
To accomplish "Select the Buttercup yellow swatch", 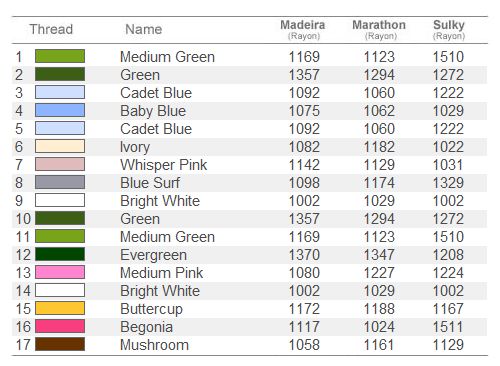I will (x=60, y=308).
